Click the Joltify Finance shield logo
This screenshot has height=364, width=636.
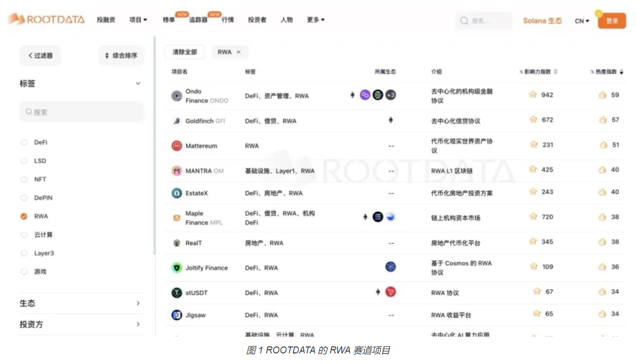pos(177,268)
